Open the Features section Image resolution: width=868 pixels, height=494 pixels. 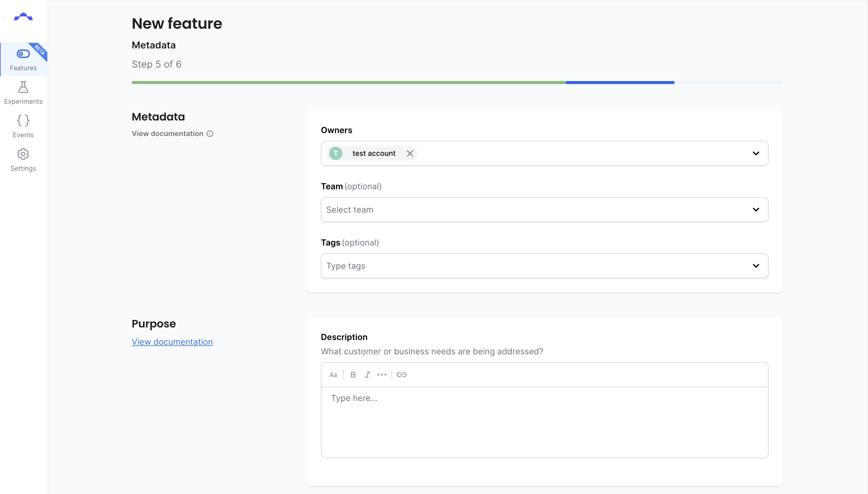[23, 60]
